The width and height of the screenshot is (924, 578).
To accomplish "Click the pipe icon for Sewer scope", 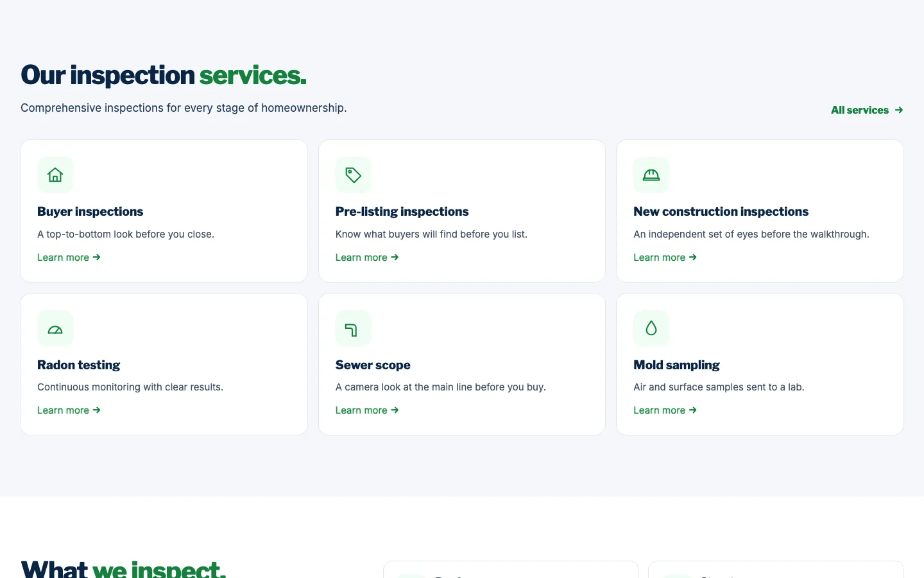I will pos(354,328).
